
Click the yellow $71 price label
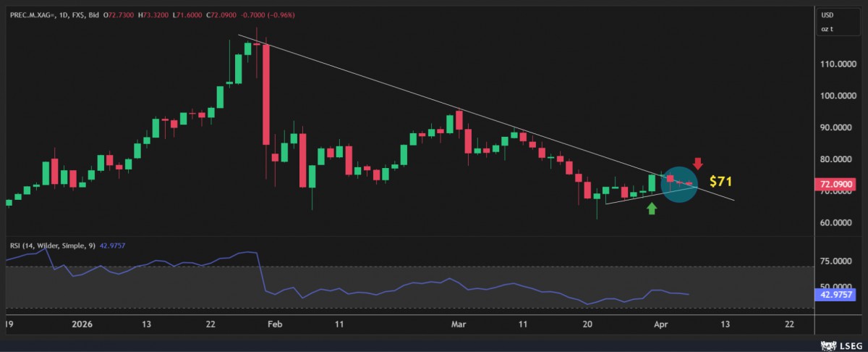(x=723, y=182)
